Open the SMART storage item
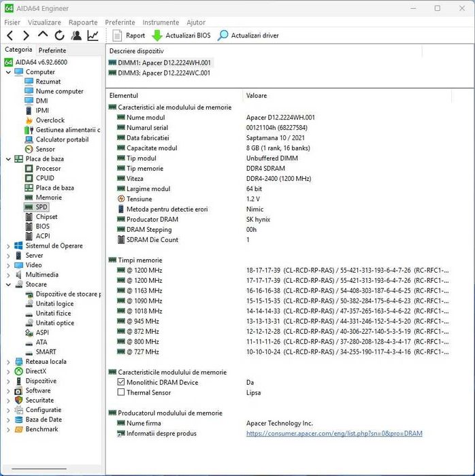This screenshot has height=476, width=475. [x=41, y=352]
